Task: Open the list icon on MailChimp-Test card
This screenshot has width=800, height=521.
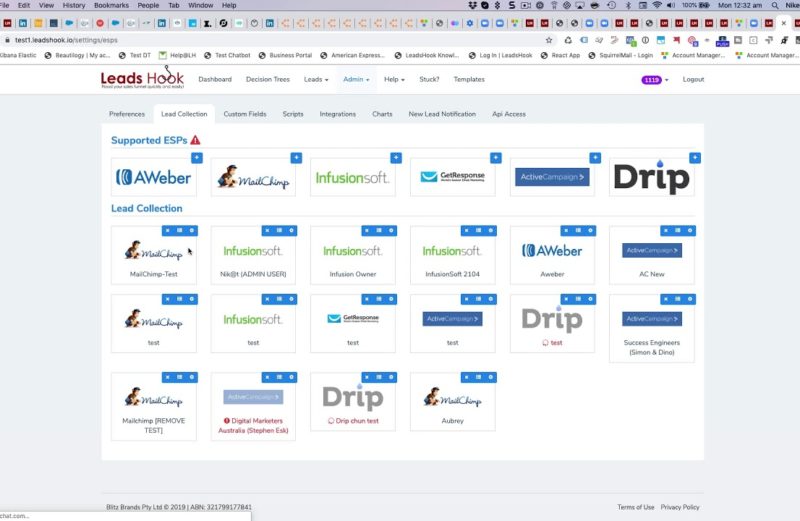Action: pos(180,231)
